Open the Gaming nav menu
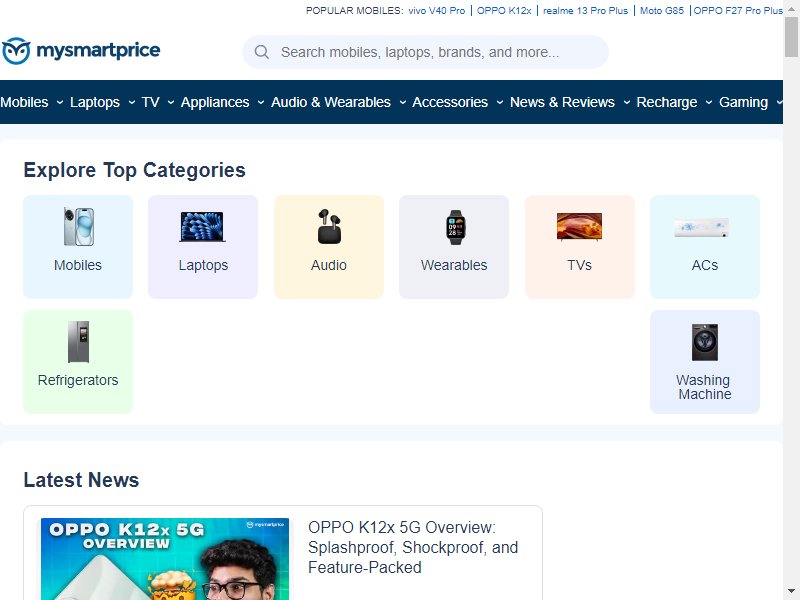800x600 pixels. coord(743,102)
